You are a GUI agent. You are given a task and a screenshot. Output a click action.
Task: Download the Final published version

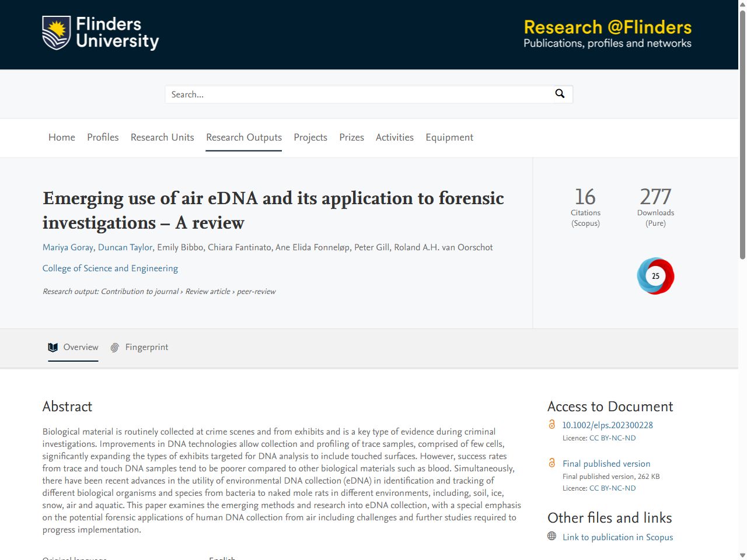pyautogui.click(x=606, y=464)
